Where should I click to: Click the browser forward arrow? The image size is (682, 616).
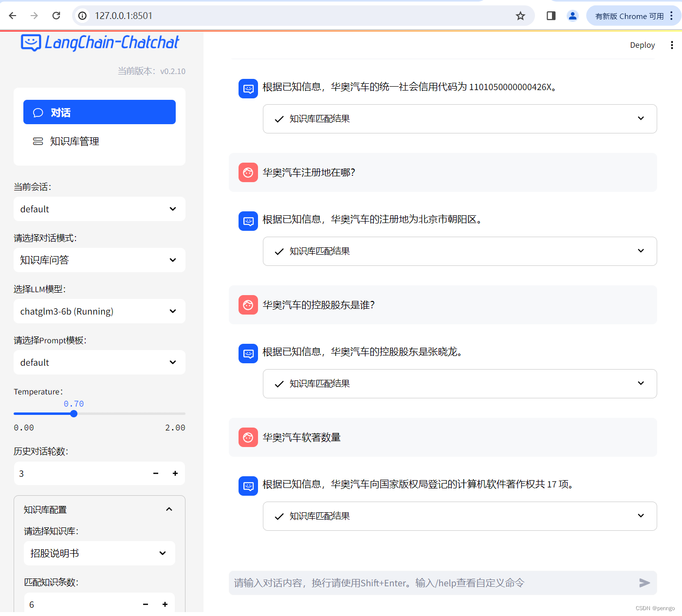click(34, 16)
